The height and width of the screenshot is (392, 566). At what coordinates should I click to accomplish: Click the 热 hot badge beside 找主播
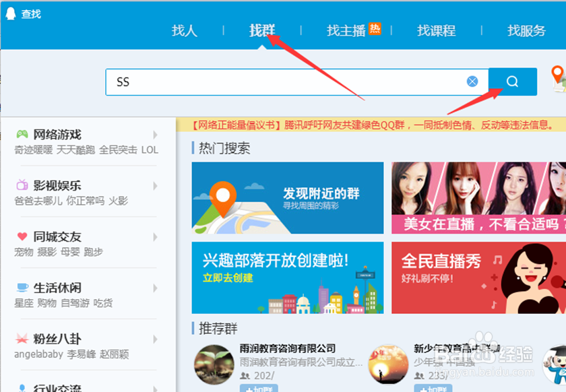376,28
